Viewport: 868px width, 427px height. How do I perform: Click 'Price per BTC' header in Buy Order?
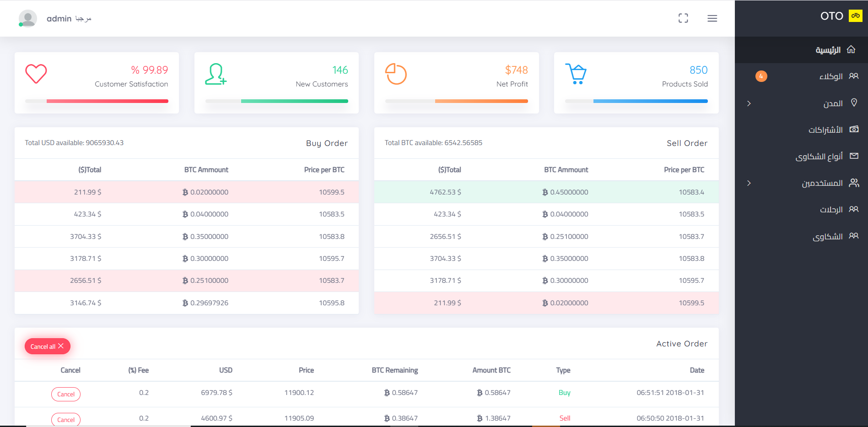point(324,170)
